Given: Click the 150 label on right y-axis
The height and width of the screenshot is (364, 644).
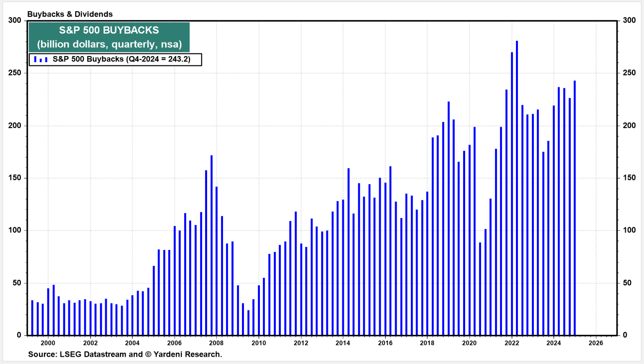Looking at the screenshot, I should pyautogui.click(x=629, y=178).
